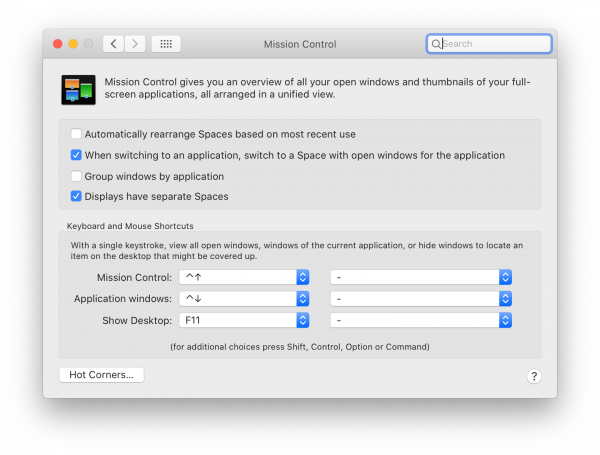
Task: Click the Keyboard and Mouse Shortcuts heading
Action: click(x=130, y=226)
